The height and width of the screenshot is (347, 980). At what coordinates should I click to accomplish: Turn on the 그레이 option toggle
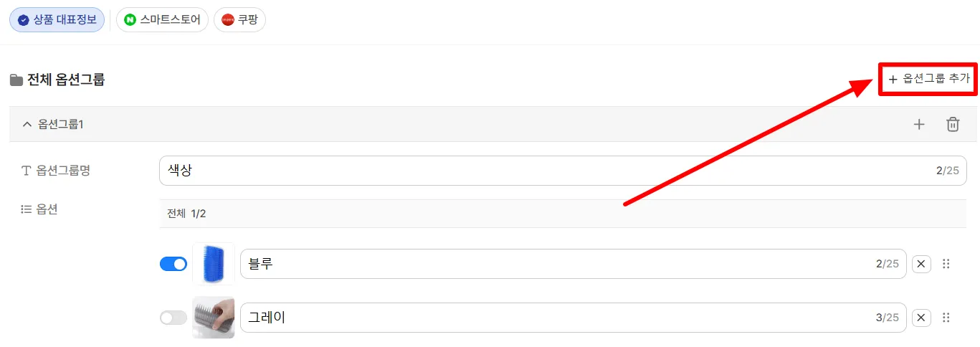pos(173,318)
